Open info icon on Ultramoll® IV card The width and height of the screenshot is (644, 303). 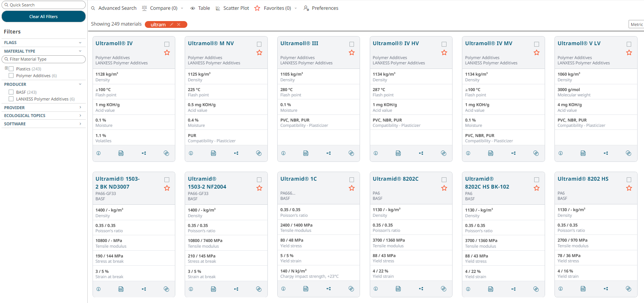tap(99, 153)
